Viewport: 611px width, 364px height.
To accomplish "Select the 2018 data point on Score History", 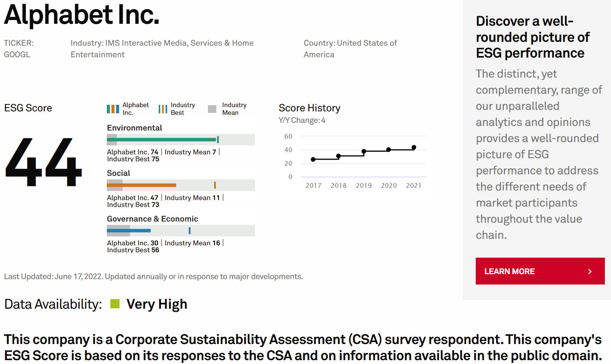I will click(339, 156).
